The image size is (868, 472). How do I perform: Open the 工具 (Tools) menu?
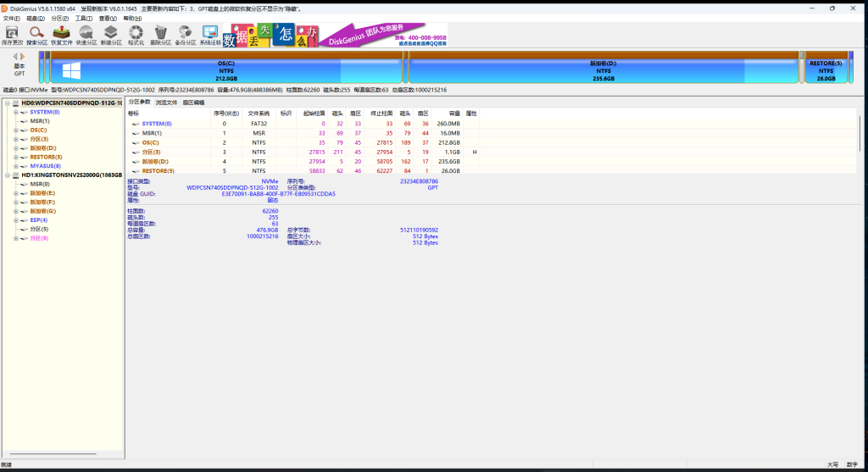(83, 18)
